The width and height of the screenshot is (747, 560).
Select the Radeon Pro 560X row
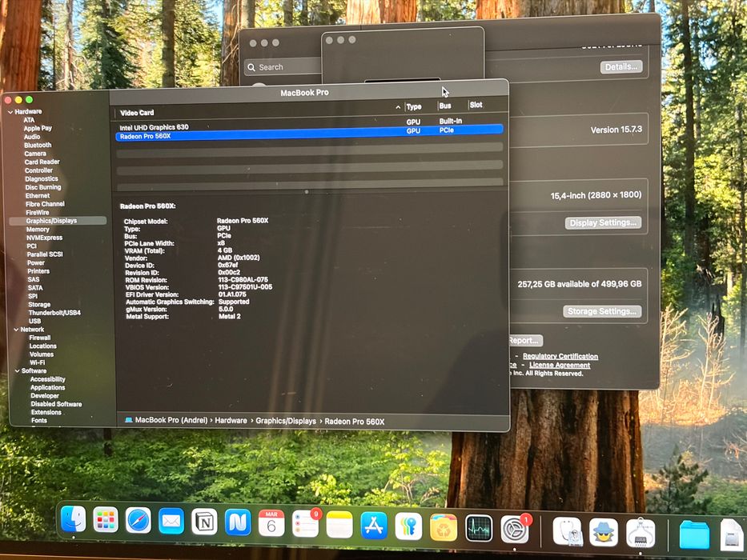(x=309, y=134)
